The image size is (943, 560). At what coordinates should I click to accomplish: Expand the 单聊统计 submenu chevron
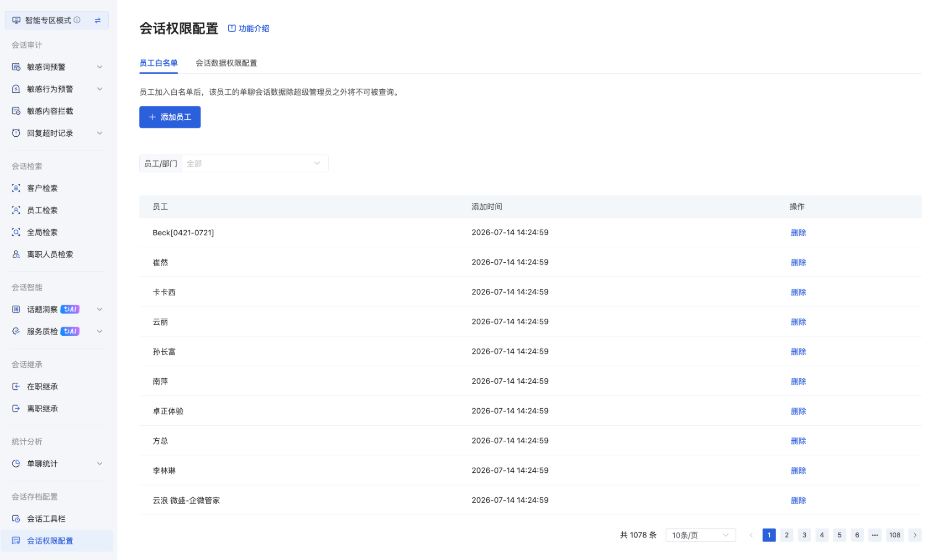tap(100, 464)
